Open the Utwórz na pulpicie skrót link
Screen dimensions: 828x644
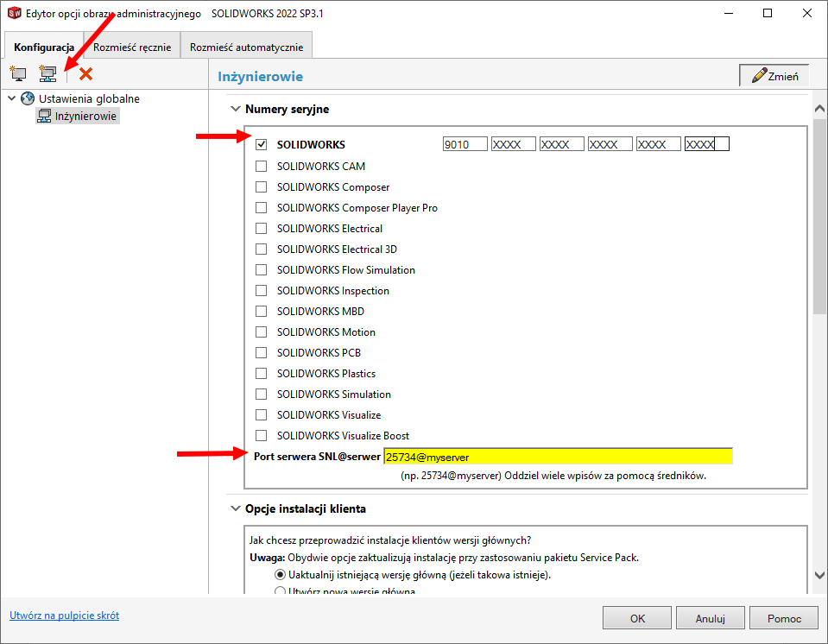(x=64, y=616)
